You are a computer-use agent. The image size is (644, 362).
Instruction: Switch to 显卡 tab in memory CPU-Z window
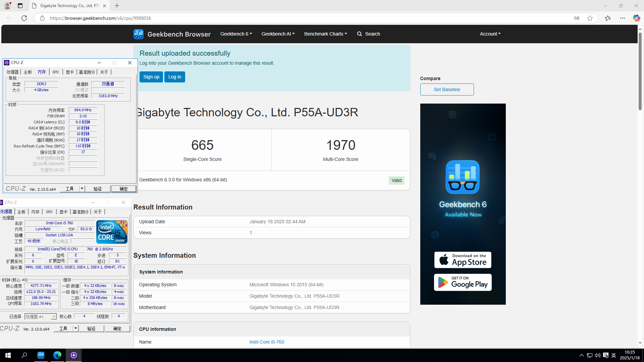pos(70,72)
